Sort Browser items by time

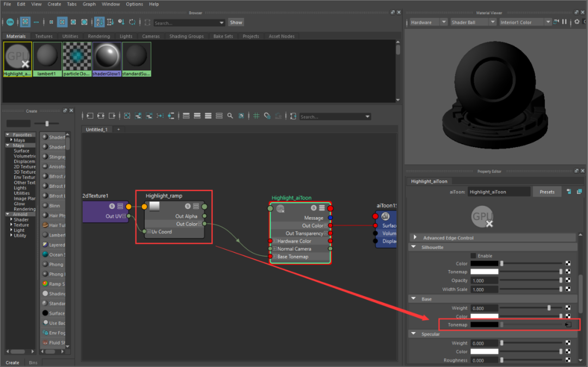point(121,22)
